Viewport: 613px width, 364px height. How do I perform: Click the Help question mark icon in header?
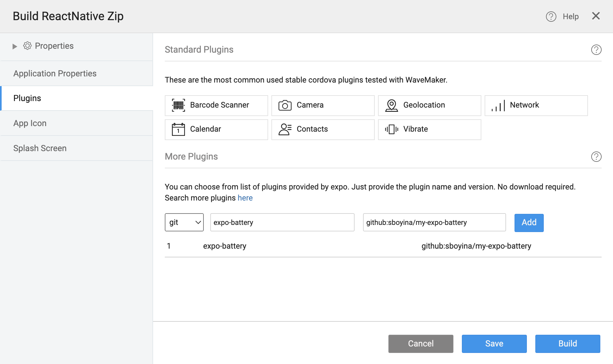(x=551, y=17)
